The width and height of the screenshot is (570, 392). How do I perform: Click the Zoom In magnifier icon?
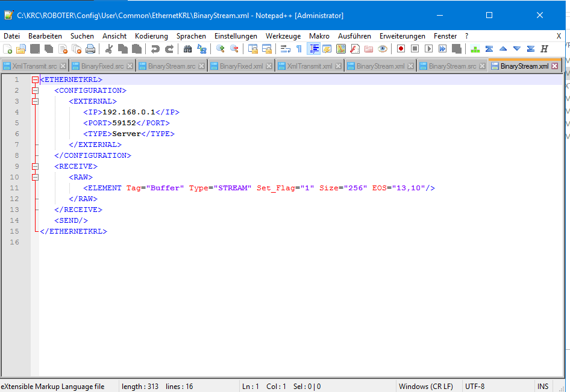pyautogui.click(x=220, y=49)
